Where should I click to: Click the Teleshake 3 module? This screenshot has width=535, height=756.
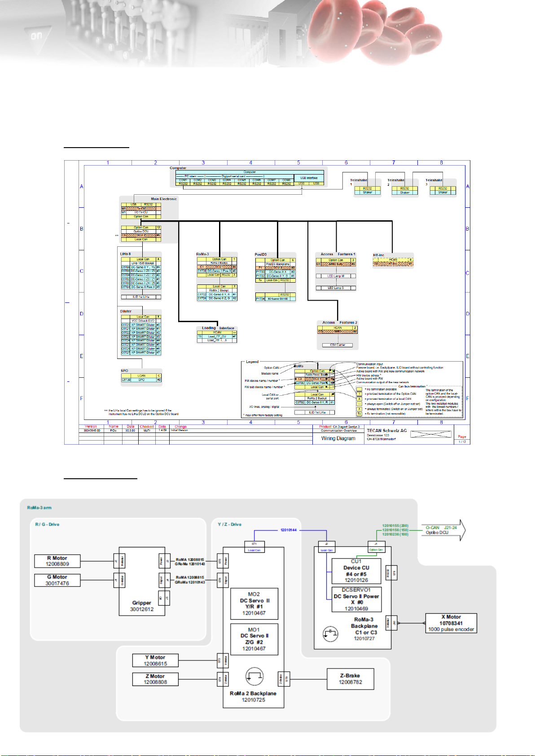click(442, 188)
